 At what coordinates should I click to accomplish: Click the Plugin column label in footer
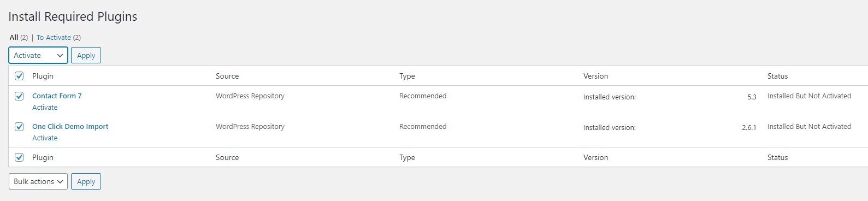[x=43, y=157]
